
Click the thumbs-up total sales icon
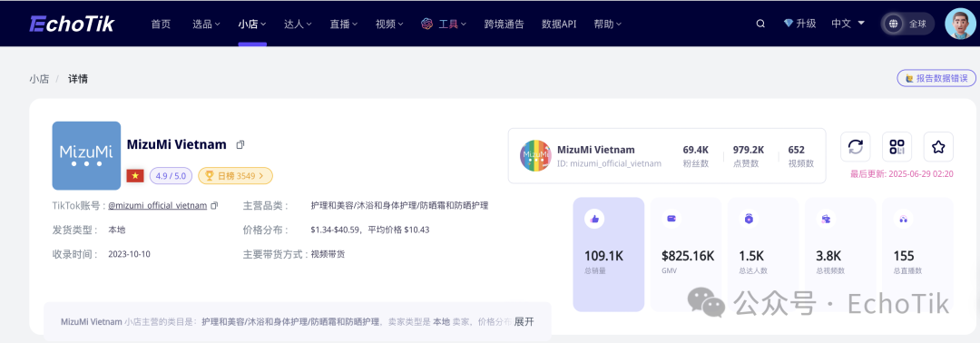pos(594,219)
